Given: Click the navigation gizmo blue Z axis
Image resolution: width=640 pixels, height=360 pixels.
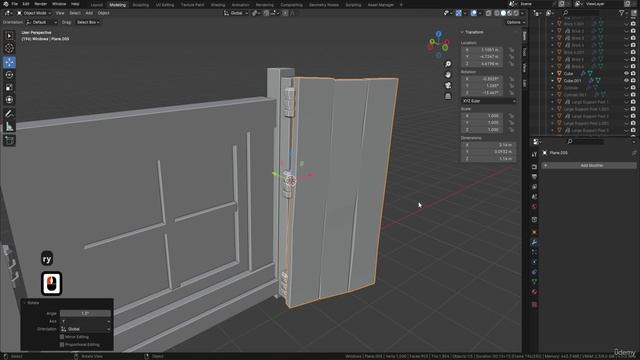Looking at the screenshot, I should point(438,34).
